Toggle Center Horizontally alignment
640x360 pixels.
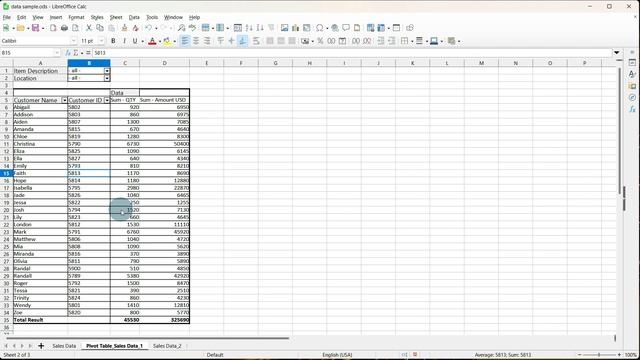tap(196, 41)
